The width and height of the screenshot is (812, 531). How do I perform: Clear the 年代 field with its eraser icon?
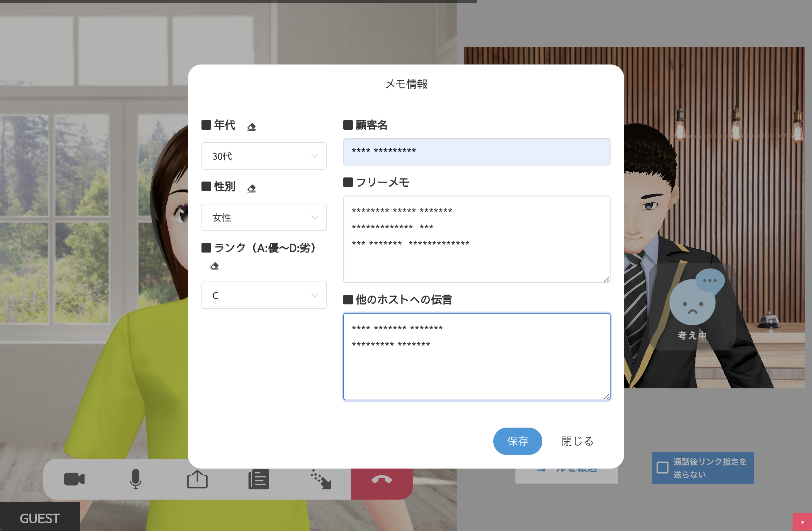click(x=252, y=127)
